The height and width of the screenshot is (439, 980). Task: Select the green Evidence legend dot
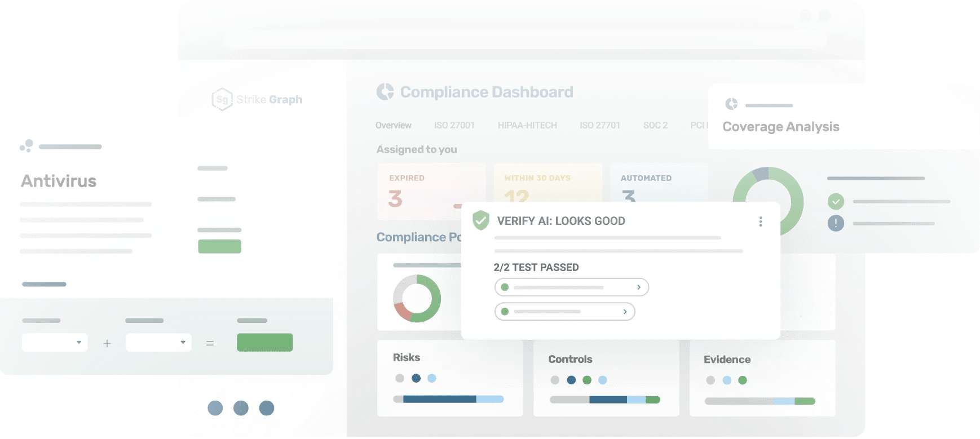tap(743, 380)
